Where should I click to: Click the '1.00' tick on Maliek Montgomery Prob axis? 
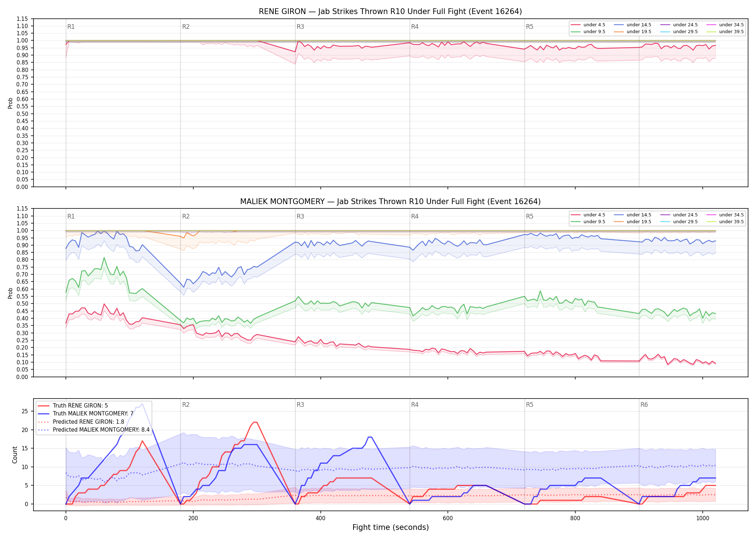(x=22, y=231)
